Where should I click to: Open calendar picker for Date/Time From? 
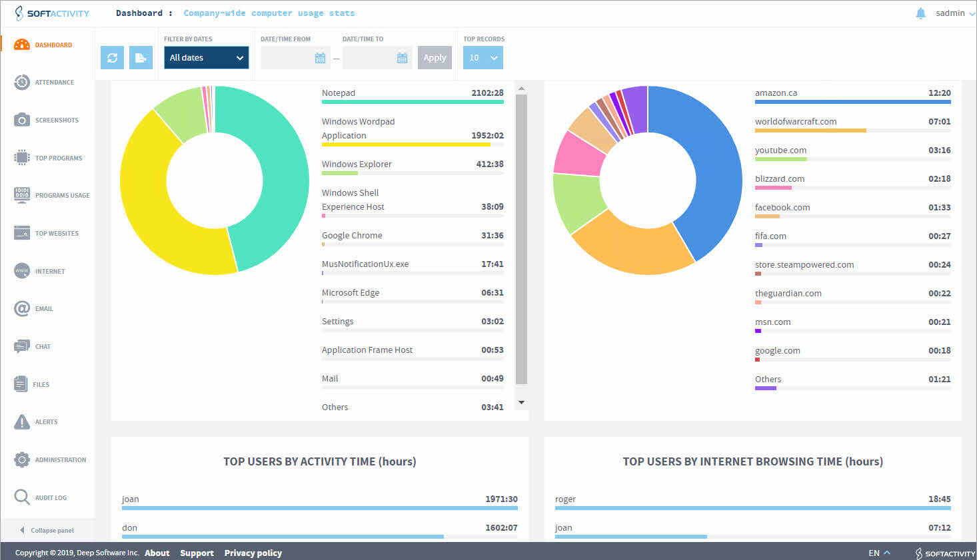[320, 58]
